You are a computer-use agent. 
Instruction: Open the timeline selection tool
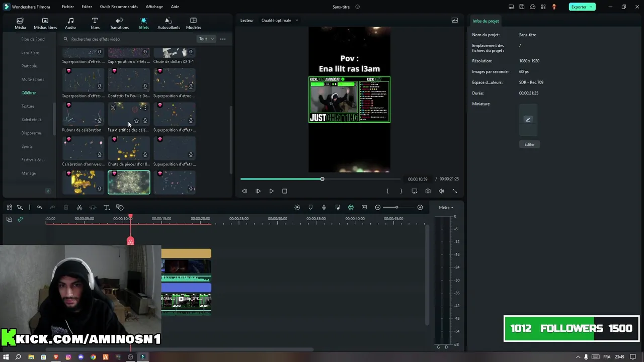click(20, 207)
